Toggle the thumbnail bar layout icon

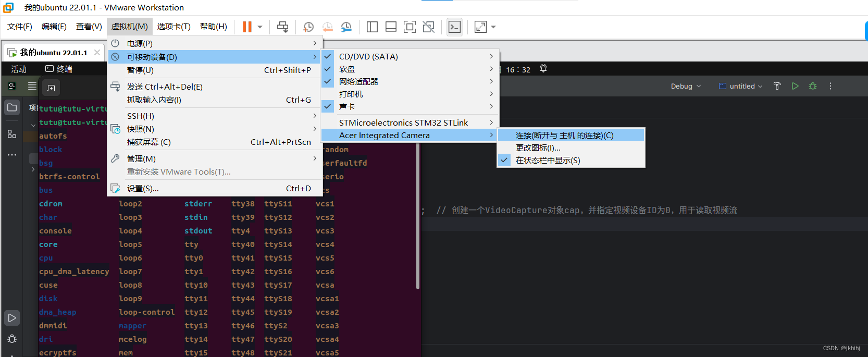coord(391,27)
